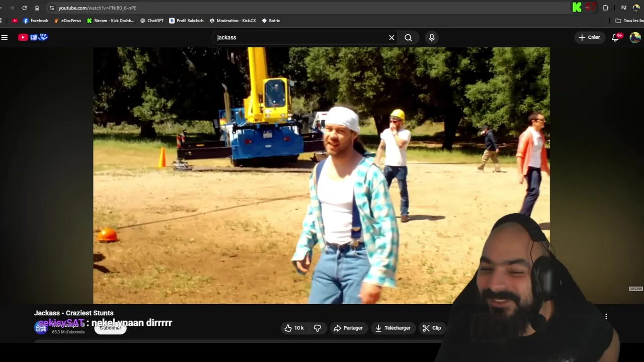
Task: Reload the page in the browser
Action: (24, 8)
